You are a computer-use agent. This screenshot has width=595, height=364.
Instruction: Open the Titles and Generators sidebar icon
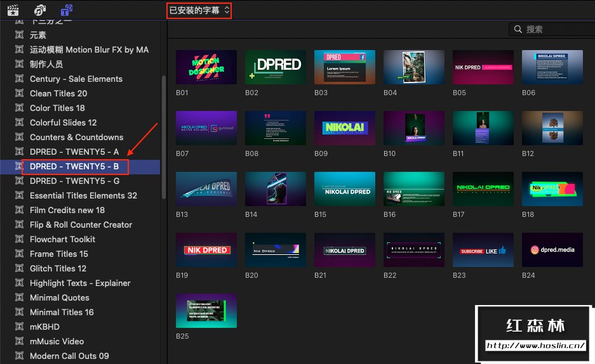click(67, 10)
